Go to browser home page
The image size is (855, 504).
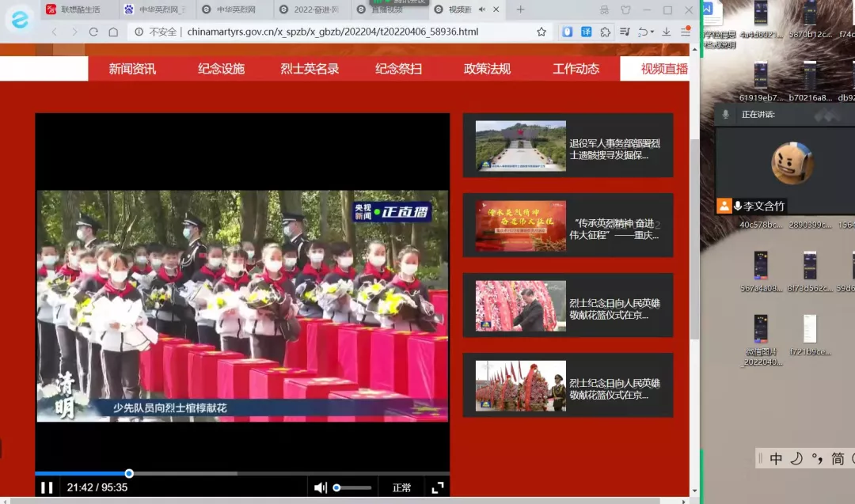click(113, 32)
